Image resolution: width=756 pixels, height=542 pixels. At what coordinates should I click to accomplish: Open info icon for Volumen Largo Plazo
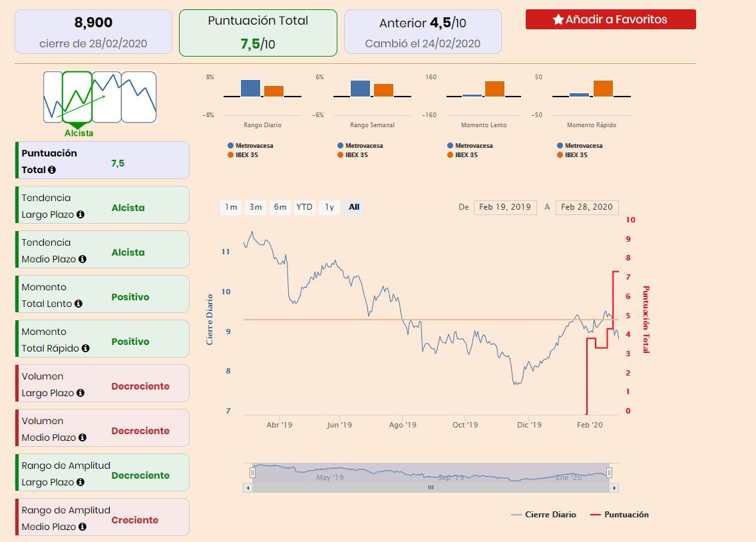coord(81,393)
